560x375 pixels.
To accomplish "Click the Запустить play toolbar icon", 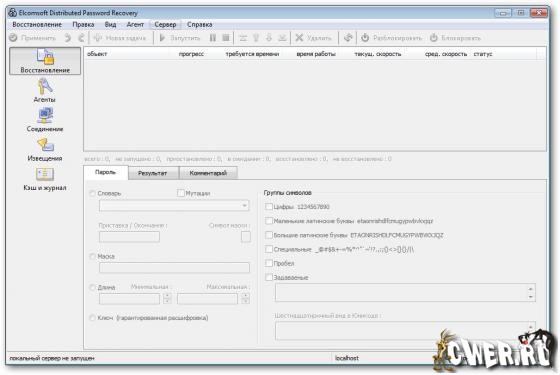I will 162,38.
